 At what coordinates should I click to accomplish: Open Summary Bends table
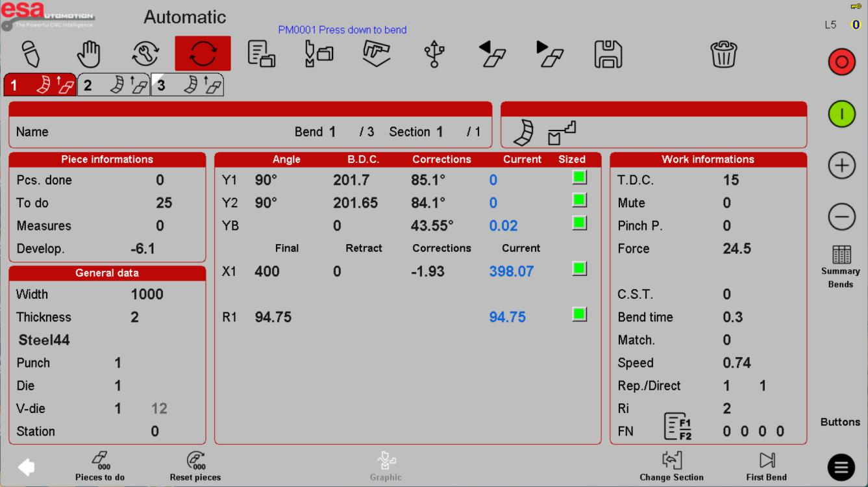[841, 267]
